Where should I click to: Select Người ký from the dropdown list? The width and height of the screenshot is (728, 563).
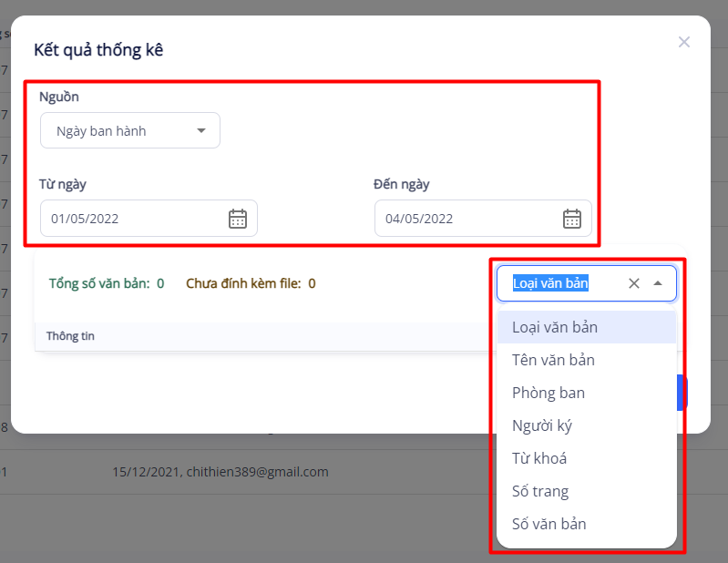(x=542, y=425)
